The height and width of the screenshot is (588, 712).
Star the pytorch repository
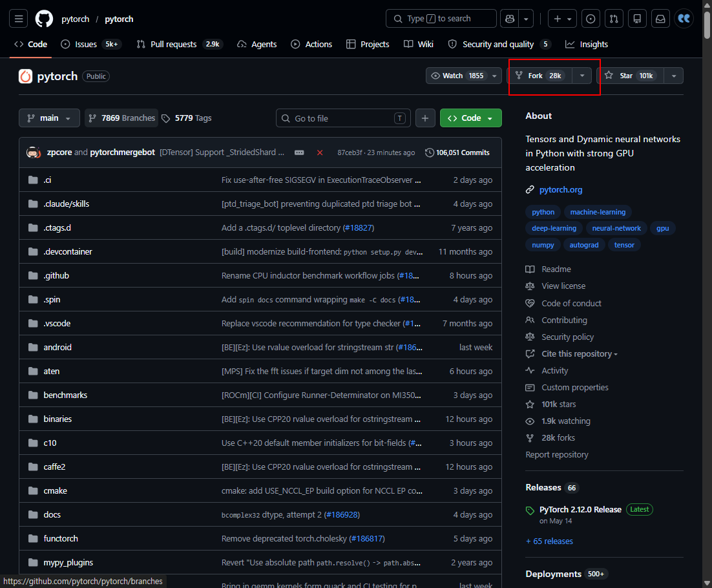pyautogui.click(x=631, y=76)
